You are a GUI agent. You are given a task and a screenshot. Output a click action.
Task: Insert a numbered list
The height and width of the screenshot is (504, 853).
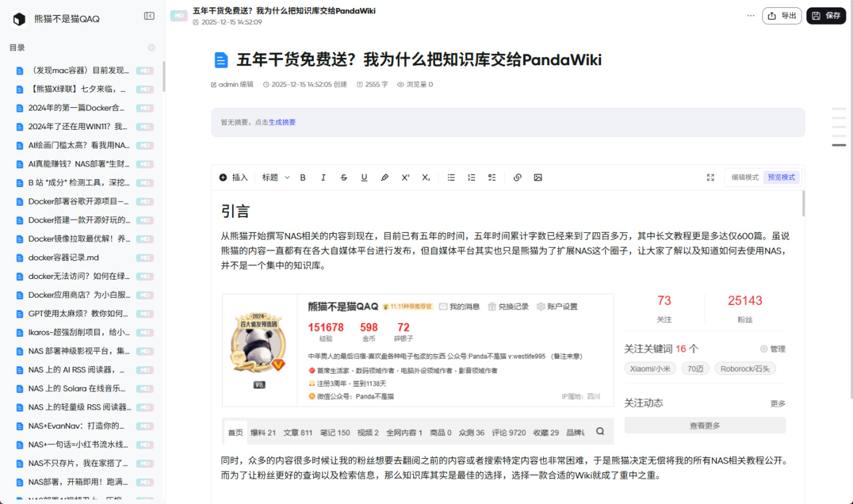[x=472, y=178]
